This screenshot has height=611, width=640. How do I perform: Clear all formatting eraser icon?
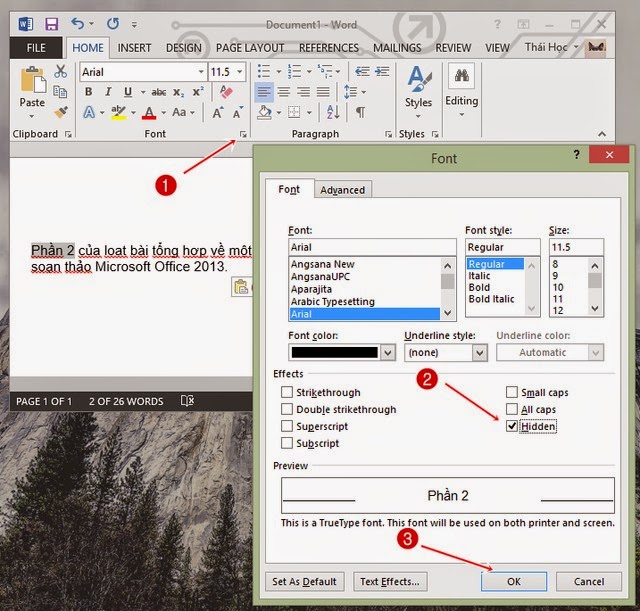(226, 91)
